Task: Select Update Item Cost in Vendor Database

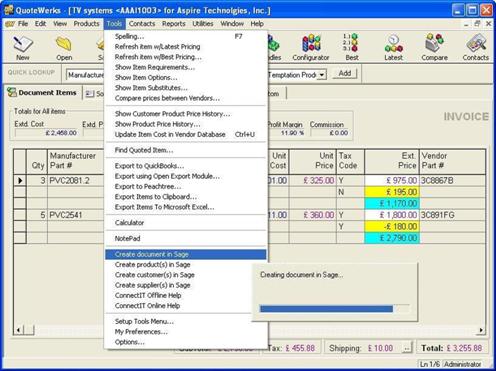Action: click(x=186, y=134)
